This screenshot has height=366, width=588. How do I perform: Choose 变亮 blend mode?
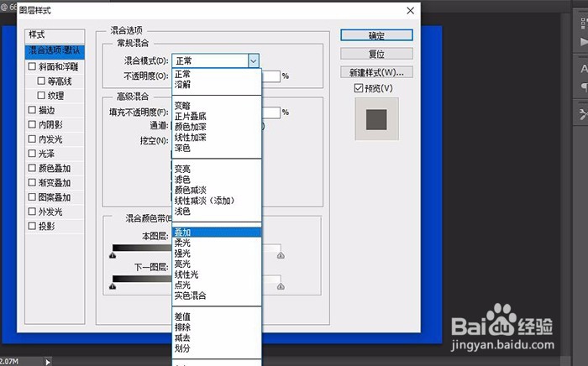point(217,169)
